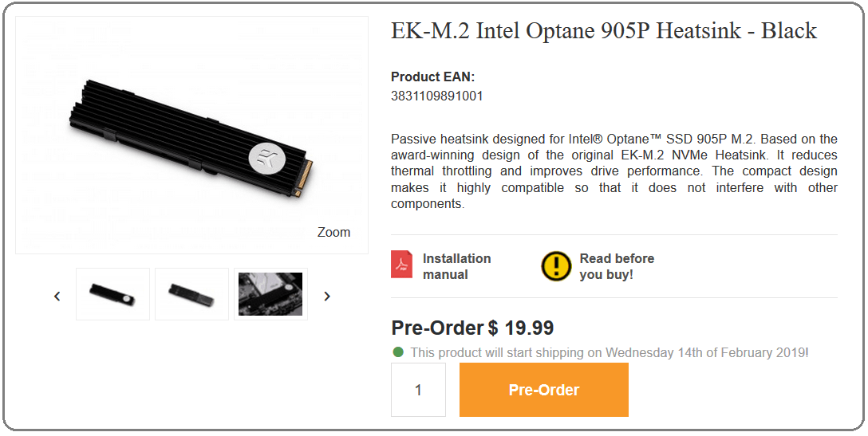The image size is (868, 436).
Task: Click the orange Pre-Order button
Action: (x=543, y=390)
